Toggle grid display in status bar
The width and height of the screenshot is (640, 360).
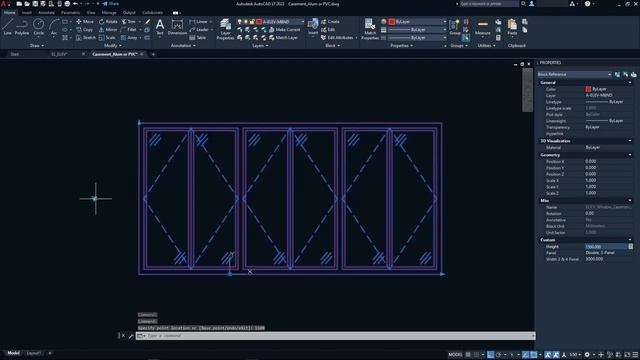coord(468,355)
